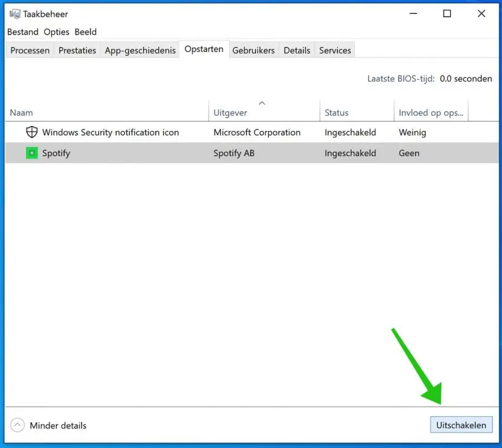The height and width of the screenshot is (448, 502).
Task: Switch to the Details tab
Action: 297,50
